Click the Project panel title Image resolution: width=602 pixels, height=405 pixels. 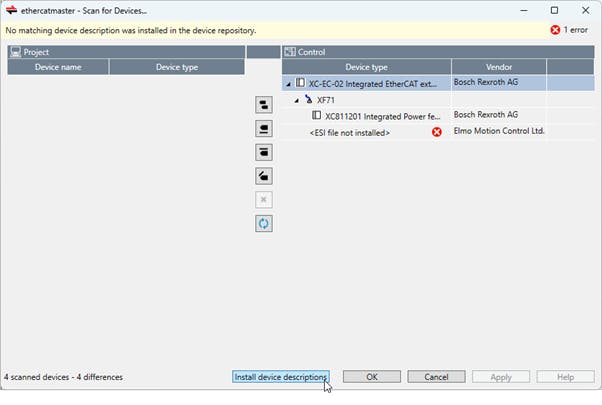[x=36, y=52]
